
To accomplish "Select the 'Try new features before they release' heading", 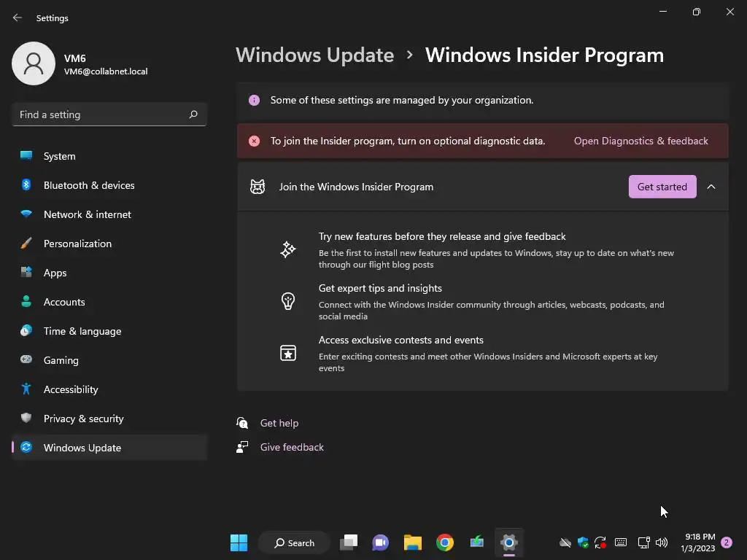I will (x=442, y=237).
